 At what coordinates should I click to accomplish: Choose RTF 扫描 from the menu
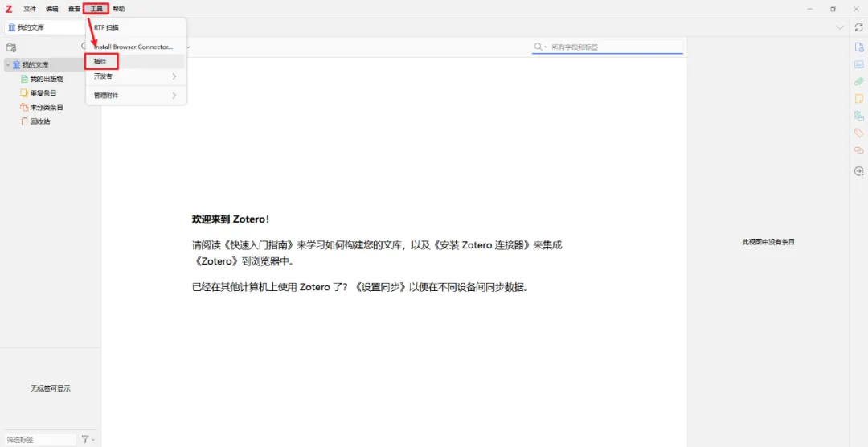coord(136,27)
